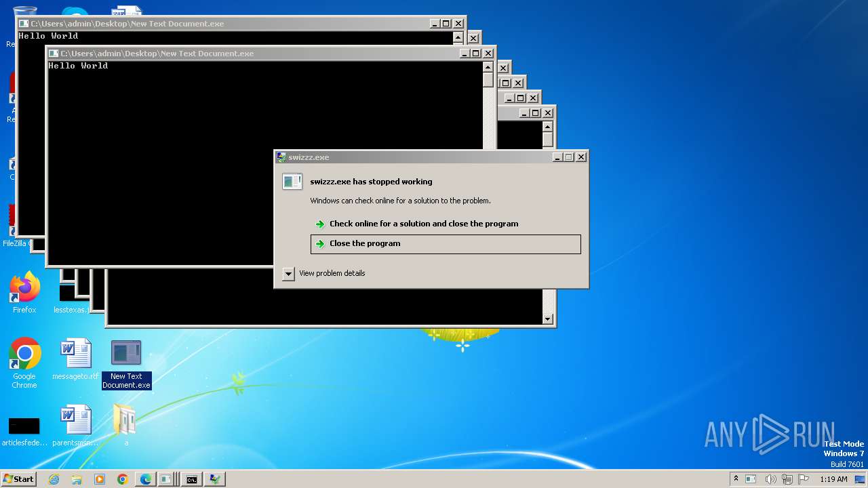Image resolution: width=868 pixels, height=488 pixels.
Task: Click the swizzz.exe dialog title bar icon
Action: 281,157
